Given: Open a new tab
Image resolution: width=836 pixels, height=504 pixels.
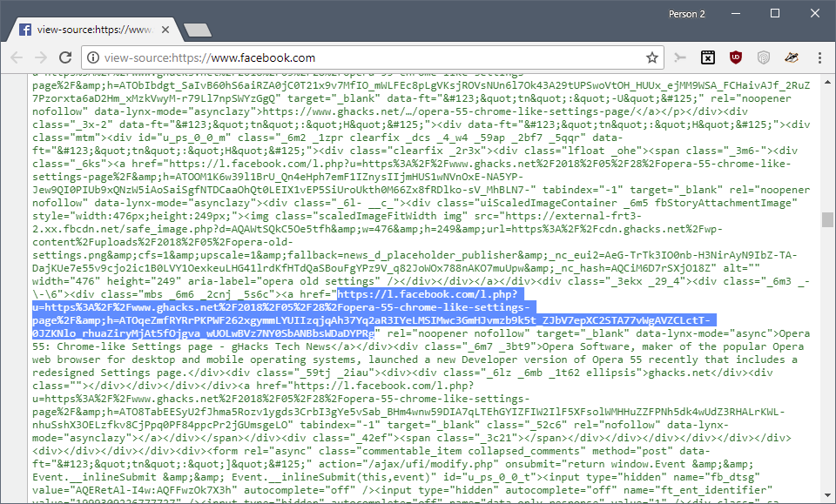Looking at the screenshot, I should click(x=198, y=30).
